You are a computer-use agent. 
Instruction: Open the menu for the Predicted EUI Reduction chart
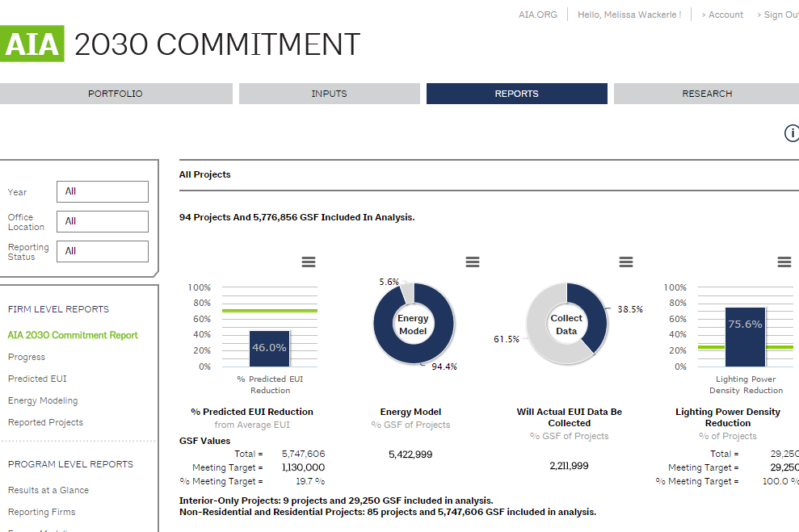pos(308,262)
